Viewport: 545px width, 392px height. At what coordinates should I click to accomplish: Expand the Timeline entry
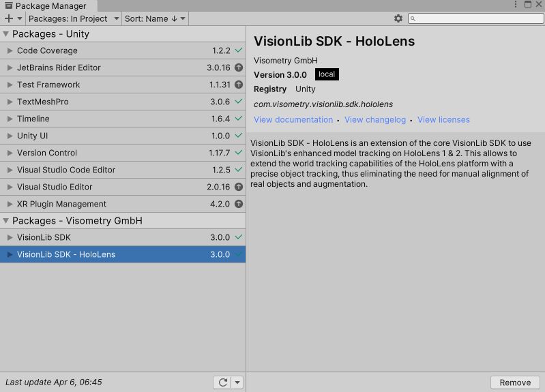click(x=10, y=119)
